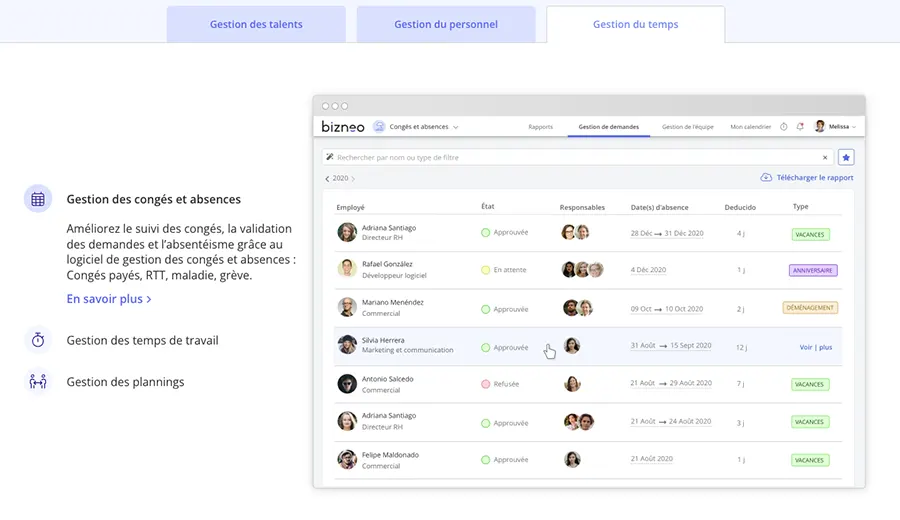Expand Gestion des temps de travail section
This screenshot has height=520, width=900.
(x=142, y=340)
